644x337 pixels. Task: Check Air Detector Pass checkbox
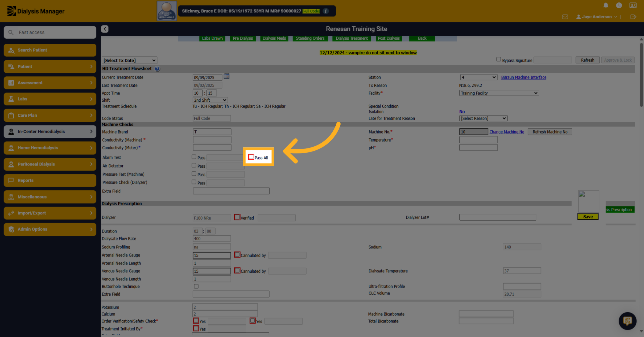(194, 165)
